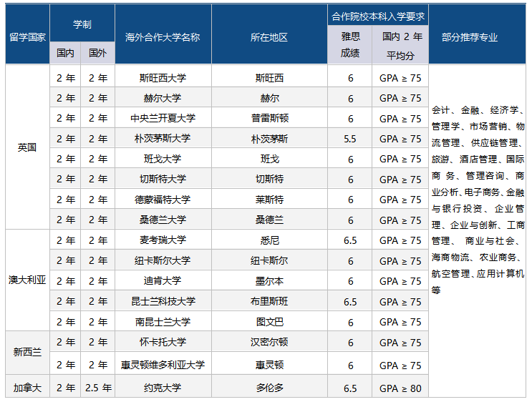Click the 国内2年平均分 sub-header
532x402 pixels.
(400, 45)
